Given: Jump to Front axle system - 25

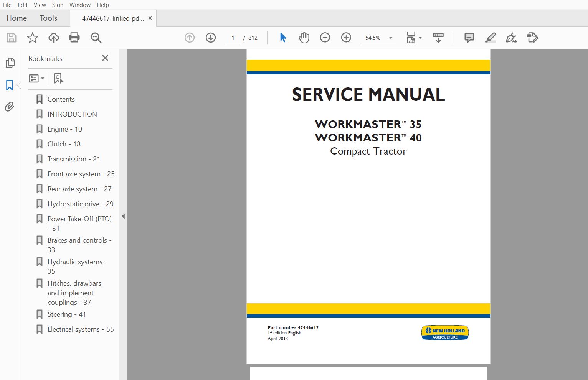Looking at the screenshot, I should (81, 174).
